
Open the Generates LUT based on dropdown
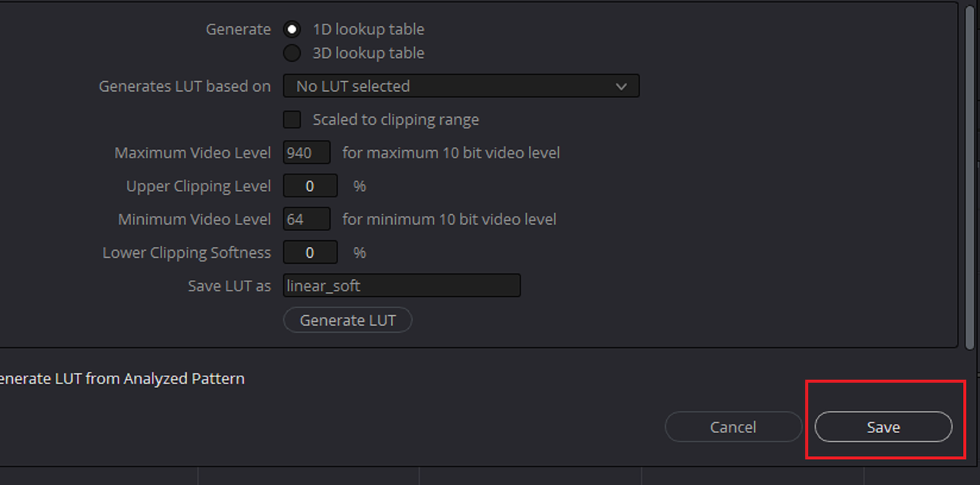[461, 86]
